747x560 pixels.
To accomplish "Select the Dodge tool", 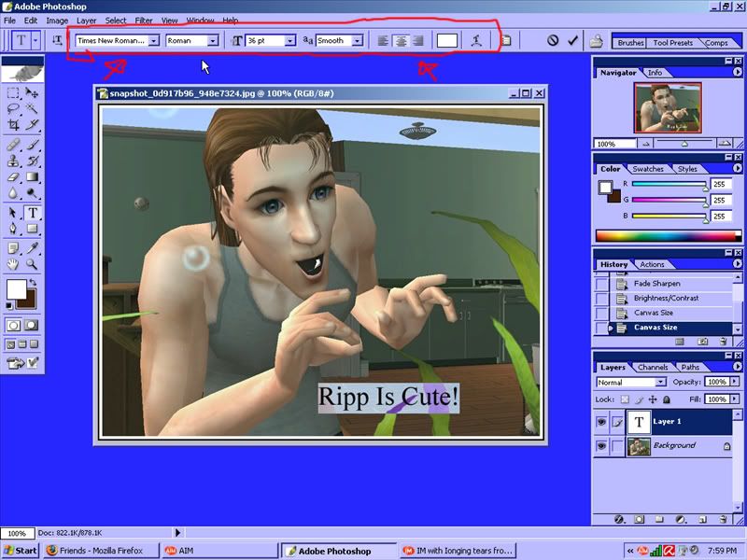I will pyautogui.click(x=32, y=193).
